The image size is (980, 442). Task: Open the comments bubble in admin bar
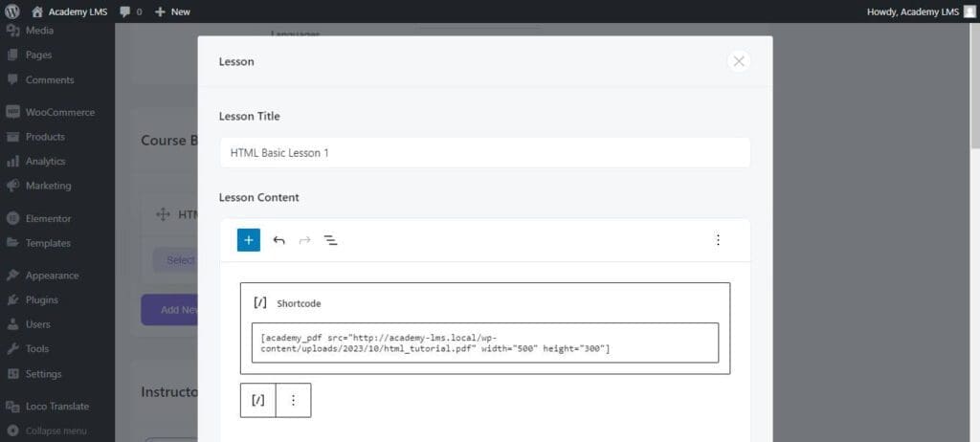pyautogui.click(x=130, y=11)
